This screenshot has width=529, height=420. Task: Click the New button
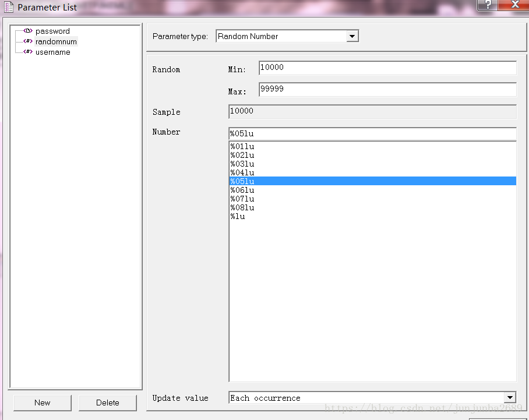point(43,403)
